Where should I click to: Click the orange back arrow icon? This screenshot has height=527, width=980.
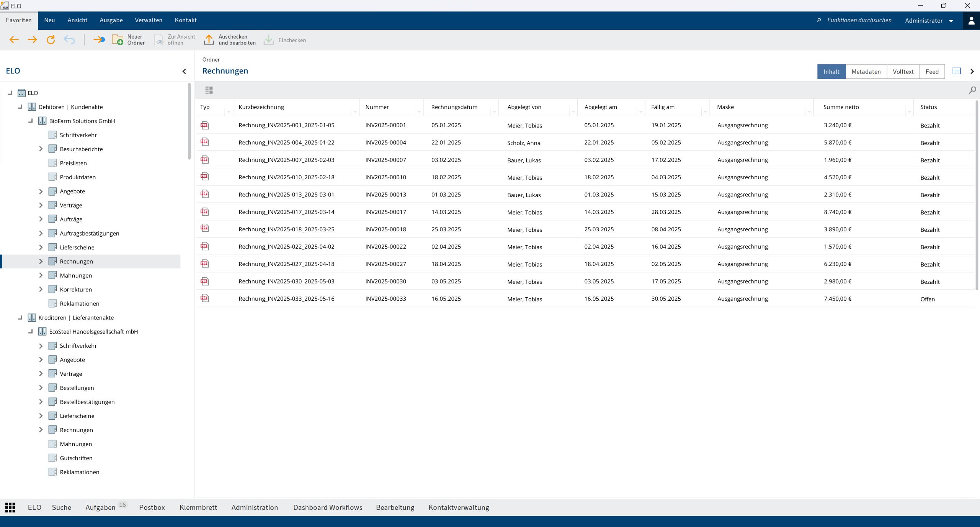tap(14, 40)
